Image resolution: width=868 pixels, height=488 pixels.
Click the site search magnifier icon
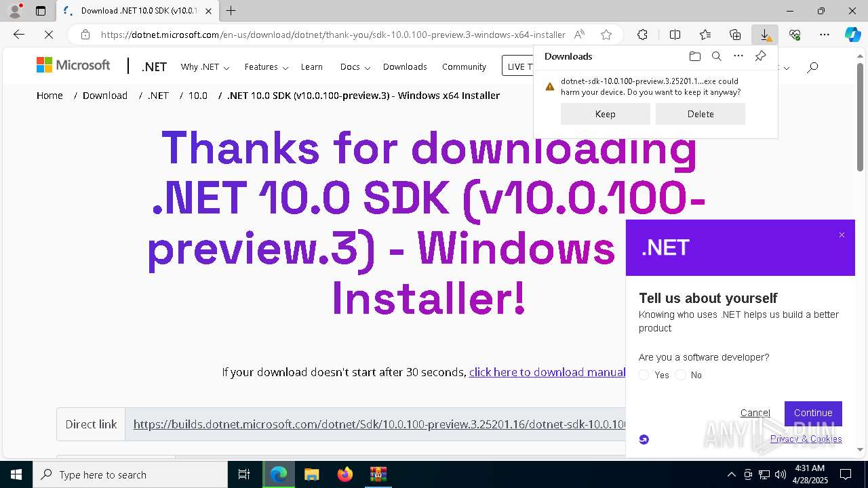point(812,67)
